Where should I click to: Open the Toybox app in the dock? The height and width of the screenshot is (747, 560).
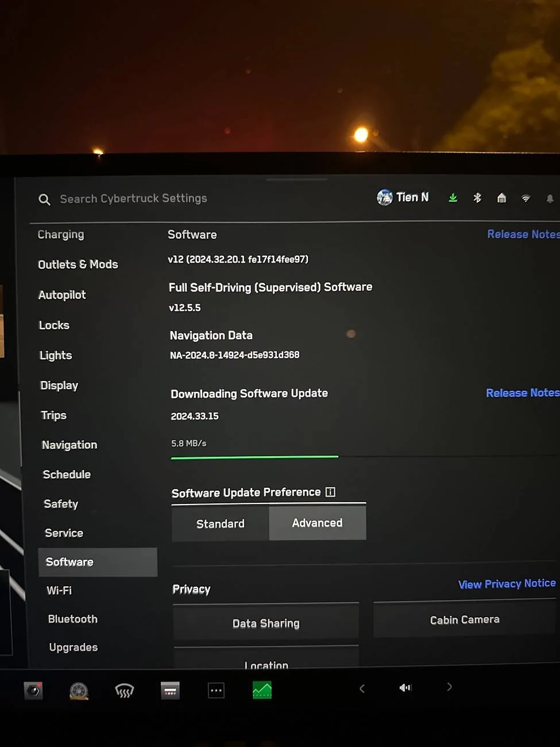click(x=170, y=690)
